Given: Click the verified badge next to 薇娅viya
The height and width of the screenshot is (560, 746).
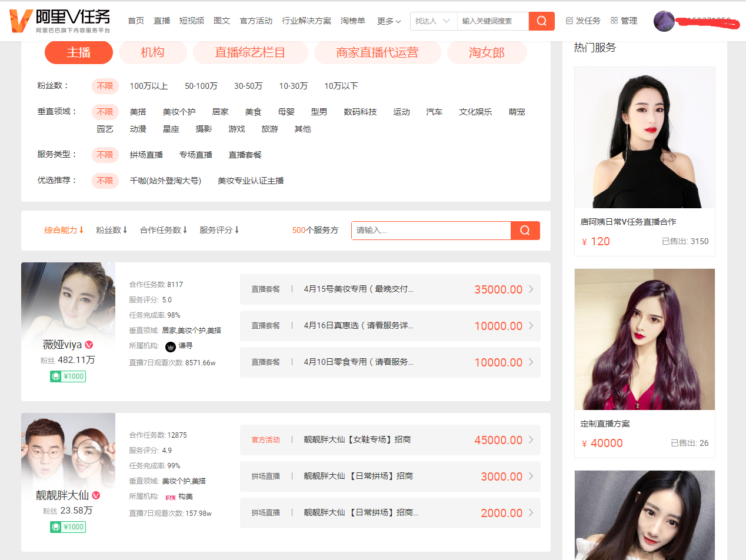Looking at the screenshot, I should [x=89, y=345].
